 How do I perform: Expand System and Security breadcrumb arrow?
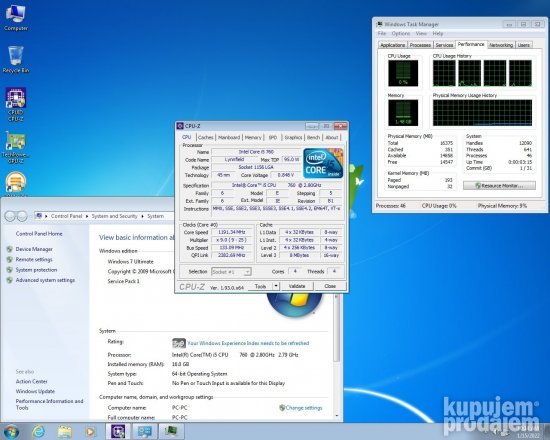point(142,216)
